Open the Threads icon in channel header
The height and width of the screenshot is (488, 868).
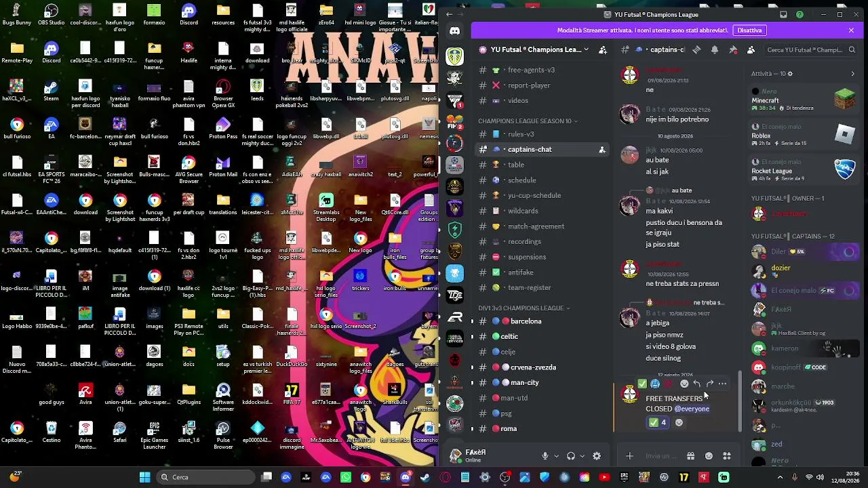[696, 49]
